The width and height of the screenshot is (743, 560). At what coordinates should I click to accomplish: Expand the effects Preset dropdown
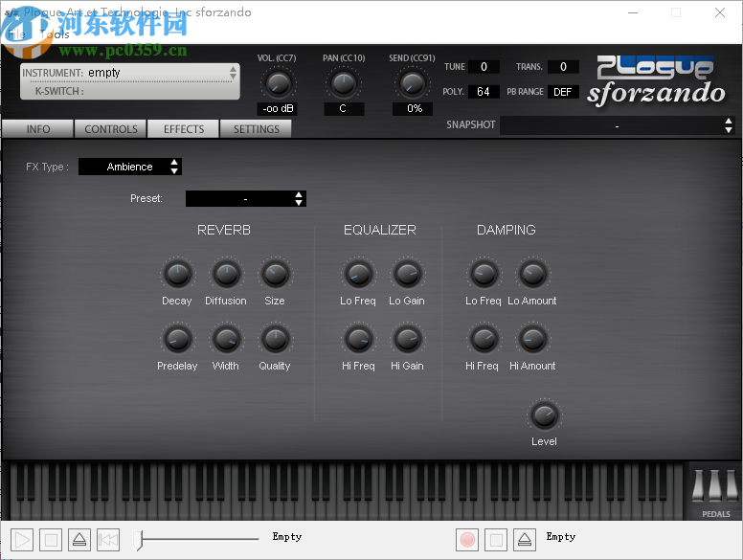(246, 199)
